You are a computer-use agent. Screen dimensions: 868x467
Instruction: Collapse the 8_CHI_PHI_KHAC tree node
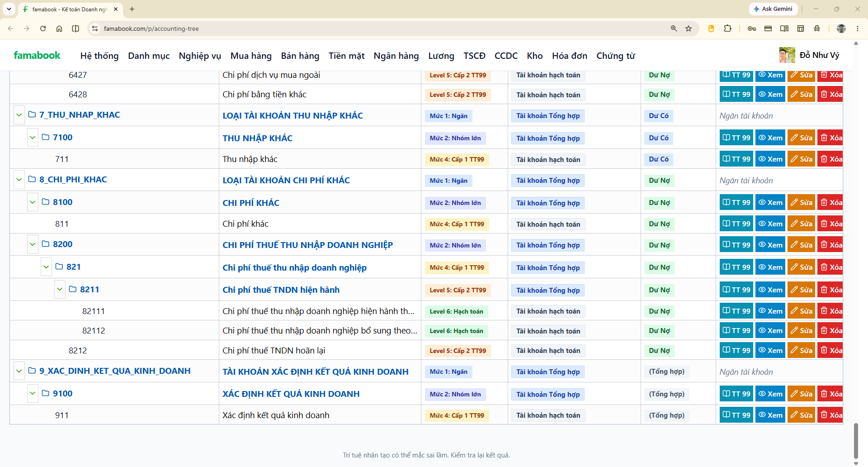coord(19,180)
